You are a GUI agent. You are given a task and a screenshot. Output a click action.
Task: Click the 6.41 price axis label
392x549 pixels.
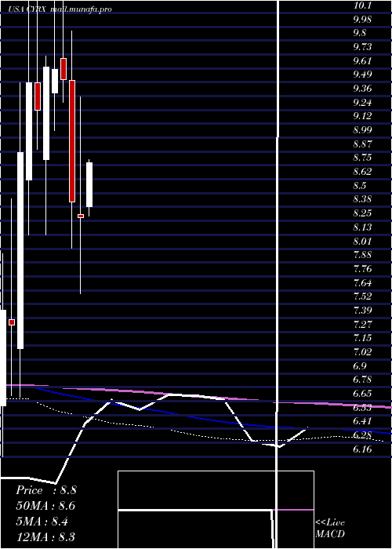tap(362, 421)
